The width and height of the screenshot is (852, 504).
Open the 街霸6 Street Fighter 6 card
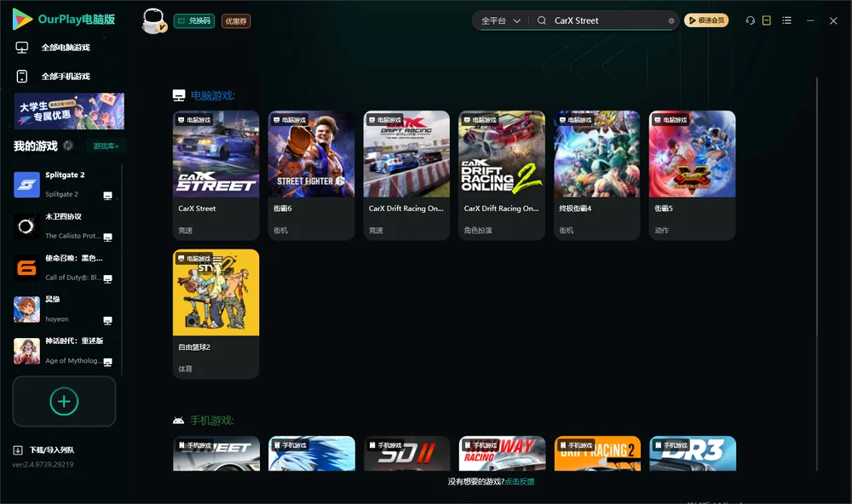(311, 175)
